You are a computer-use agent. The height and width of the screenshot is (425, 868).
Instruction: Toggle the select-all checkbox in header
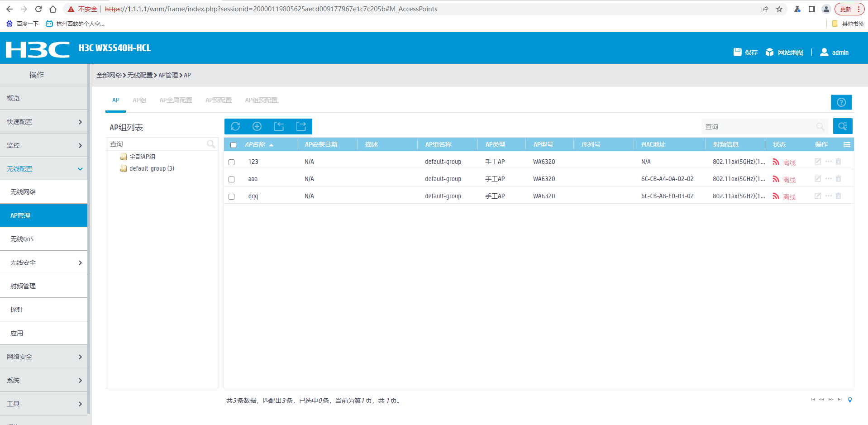point(234,145)
